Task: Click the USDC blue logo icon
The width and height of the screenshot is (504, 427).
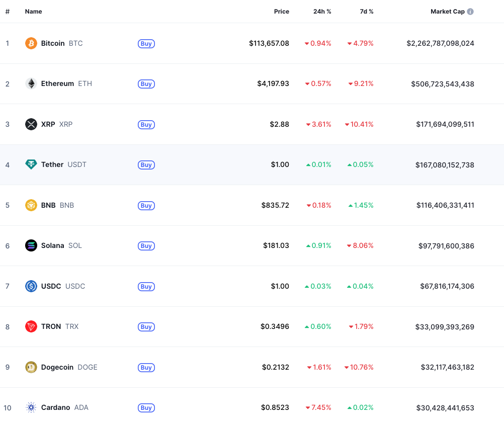Action: click(31, 286)
